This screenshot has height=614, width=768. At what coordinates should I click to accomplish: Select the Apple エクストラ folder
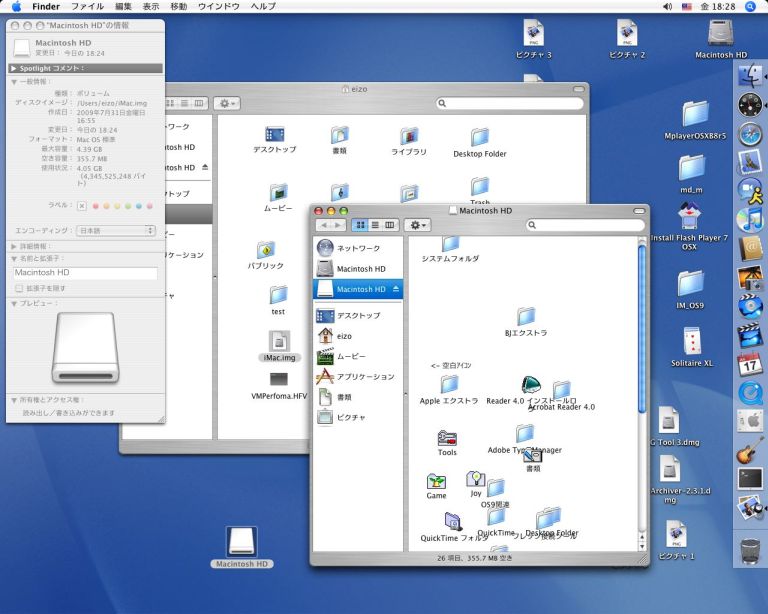coord(449,390)
